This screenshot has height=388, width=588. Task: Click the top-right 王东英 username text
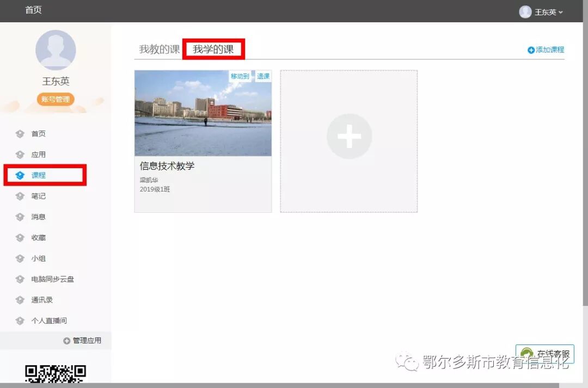(x=545, y=13)
